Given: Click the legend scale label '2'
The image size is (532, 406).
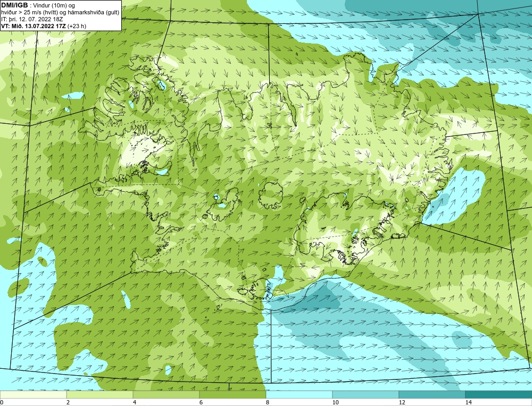Looking at the screenshot, I should coord(68,402).
